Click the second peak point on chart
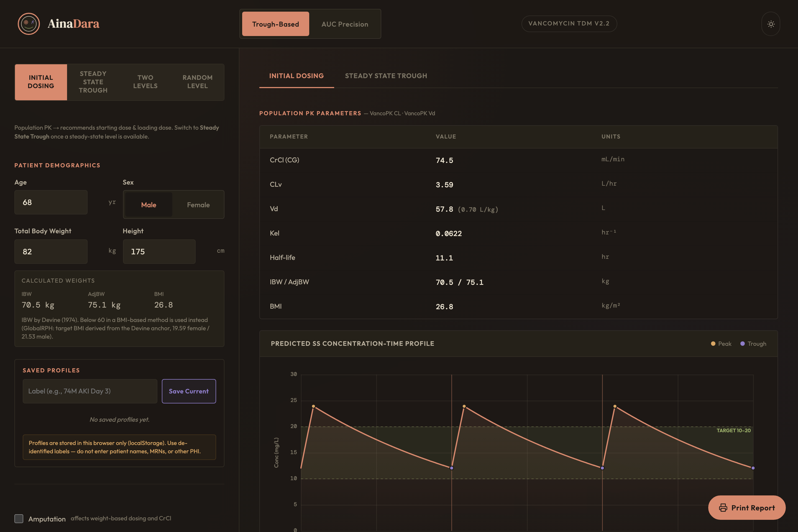The image size is (798, 532). coord(464,406)
